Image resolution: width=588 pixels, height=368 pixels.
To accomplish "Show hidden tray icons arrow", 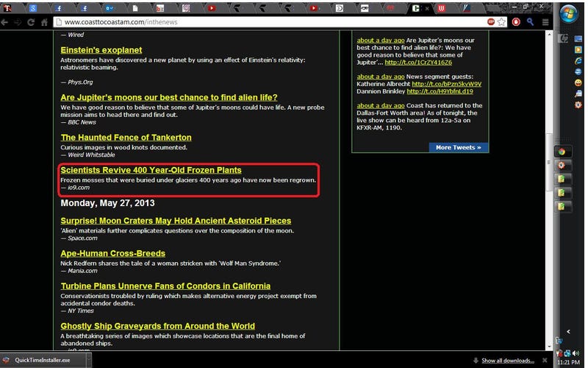I will 568,332.
